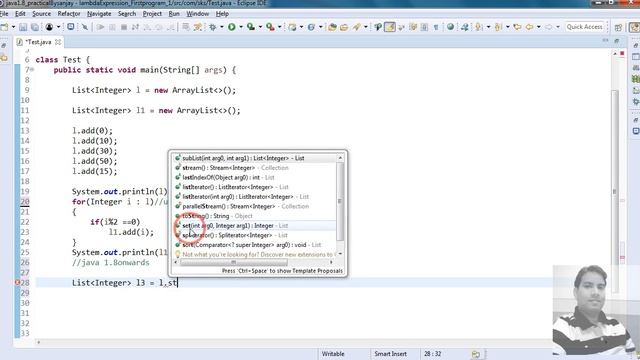The image size is (640, 360).
Task: Click the user profile circle icon
Action: pyautogui.click(x=49, y=27)
